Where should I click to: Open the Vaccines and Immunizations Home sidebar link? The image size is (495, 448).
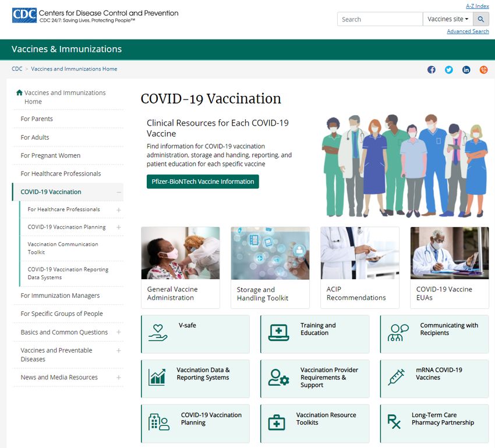(65, 97)
